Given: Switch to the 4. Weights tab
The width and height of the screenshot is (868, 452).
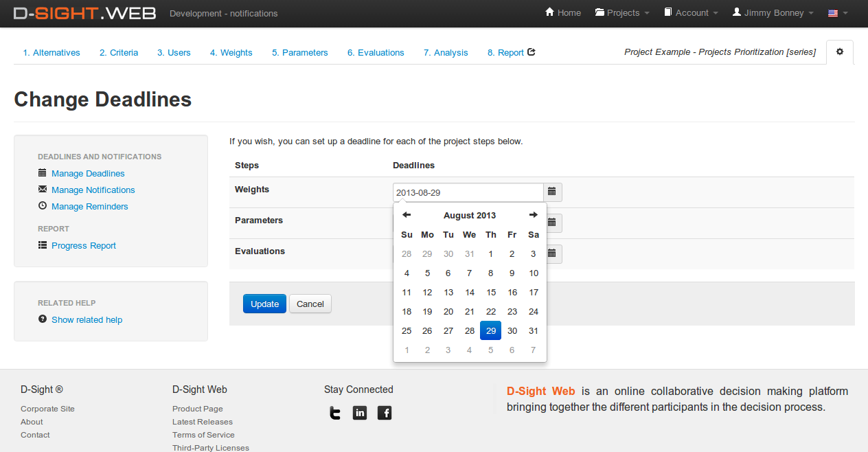Looking at the screenshot, I should (231, 52).
